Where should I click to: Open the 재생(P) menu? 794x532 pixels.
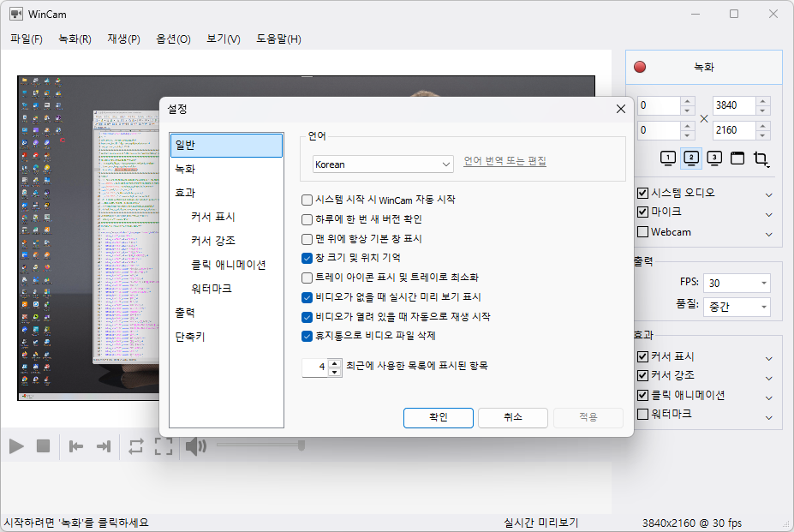123,39
